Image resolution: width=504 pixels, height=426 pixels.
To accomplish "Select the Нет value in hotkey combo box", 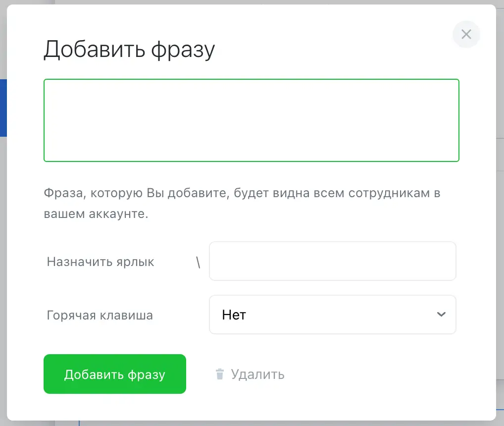I will point(235,315).
